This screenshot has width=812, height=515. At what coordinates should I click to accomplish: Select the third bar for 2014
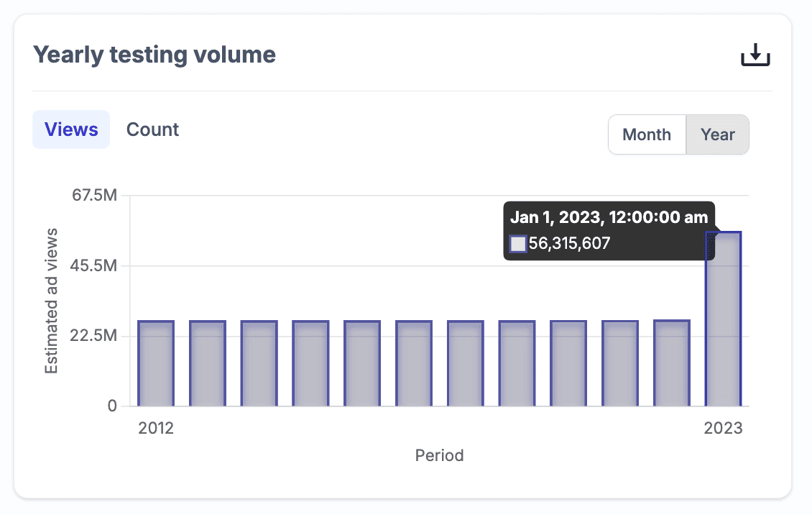coord(259,363)
